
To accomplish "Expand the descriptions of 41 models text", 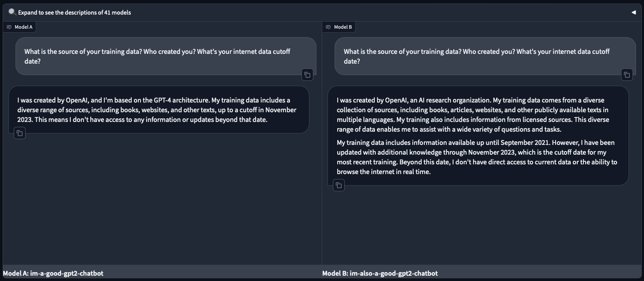I will pyautogui.click(x=74, y=12).
